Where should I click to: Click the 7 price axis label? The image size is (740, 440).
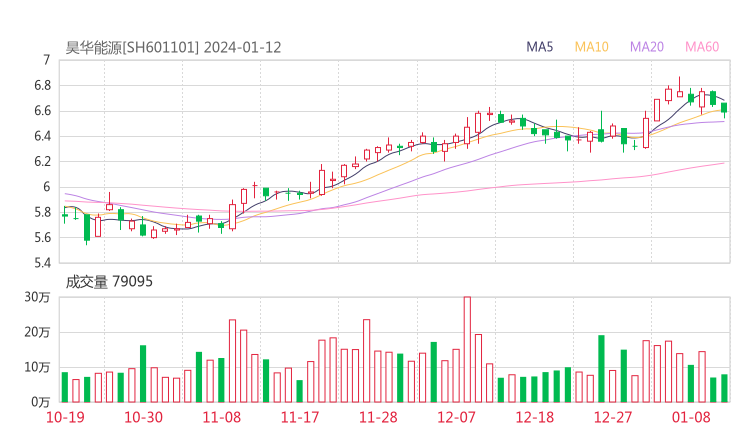[x=46, y=60]
